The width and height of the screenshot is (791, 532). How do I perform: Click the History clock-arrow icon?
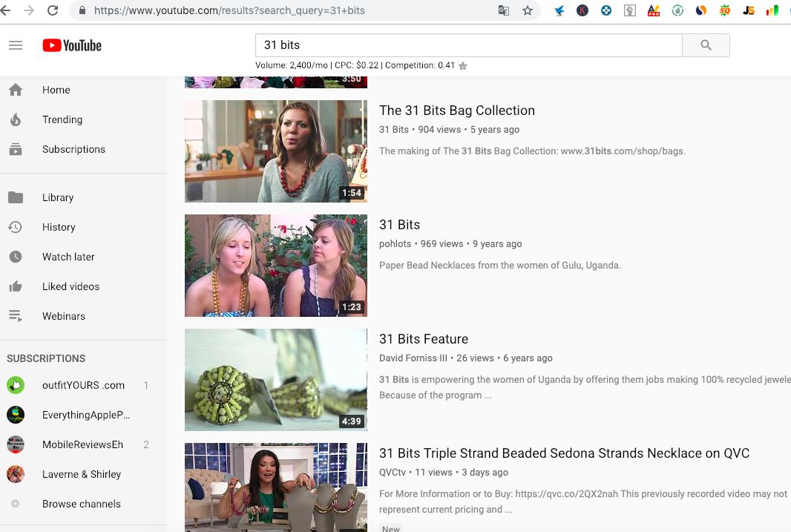[x=15, y=227]
